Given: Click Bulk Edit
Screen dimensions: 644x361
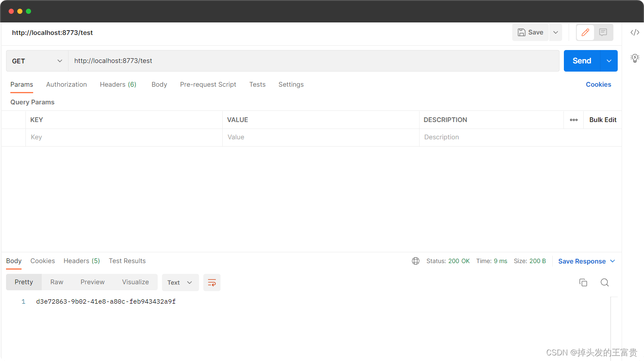Looking at the screenshot, I should (x=603, y=120).
